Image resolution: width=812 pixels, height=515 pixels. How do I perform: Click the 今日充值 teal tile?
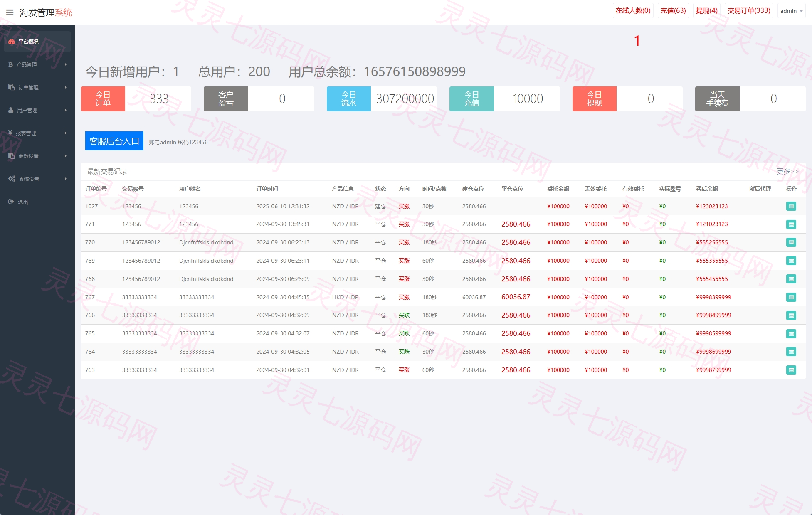coord(471,99)
